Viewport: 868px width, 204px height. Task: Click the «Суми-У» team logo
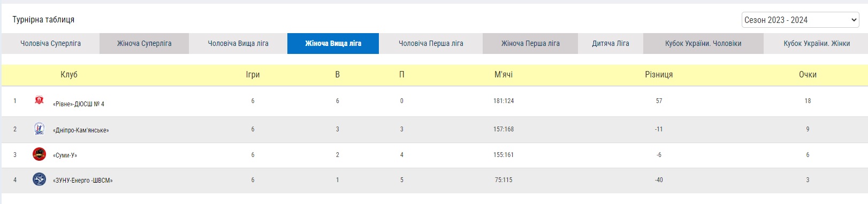tap(39, 154)
